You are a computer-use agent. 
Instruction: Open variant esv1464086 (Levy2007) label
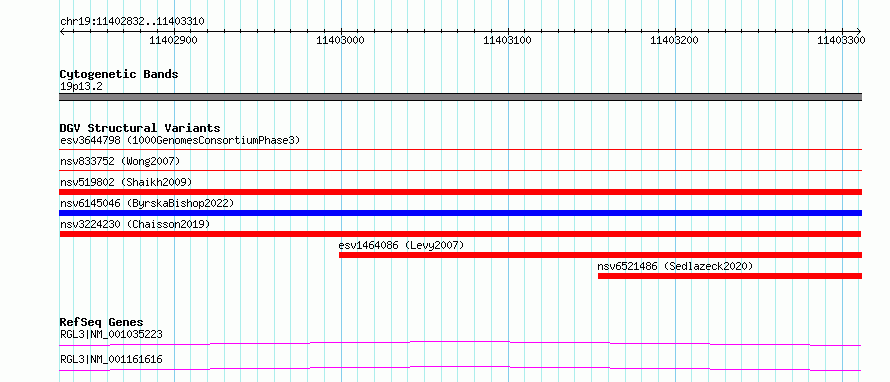tap(401, 246)
